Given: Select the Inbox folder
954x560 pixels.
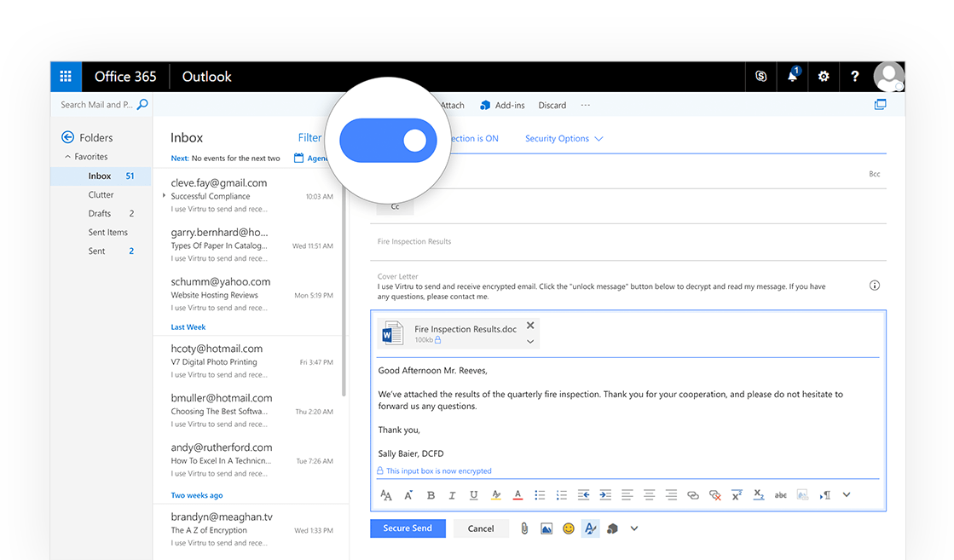Looking at the screenshot, I should (x=101, y=176).
